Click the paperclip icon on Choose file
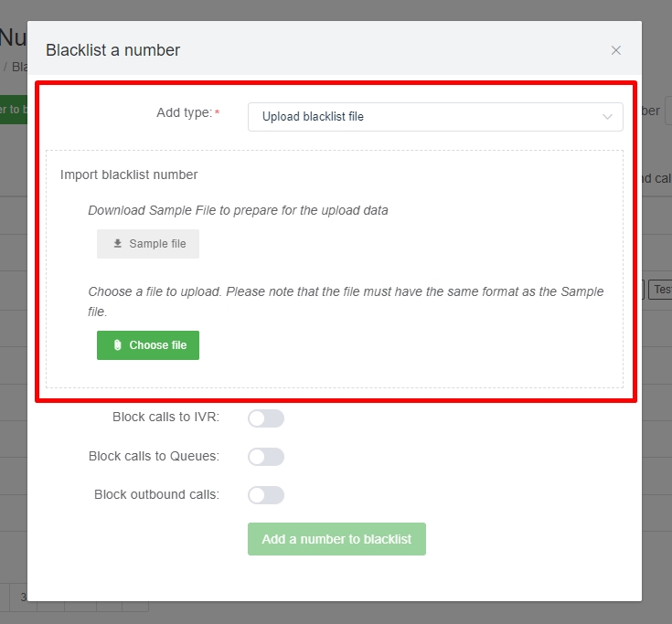 [x=117, y=345]
